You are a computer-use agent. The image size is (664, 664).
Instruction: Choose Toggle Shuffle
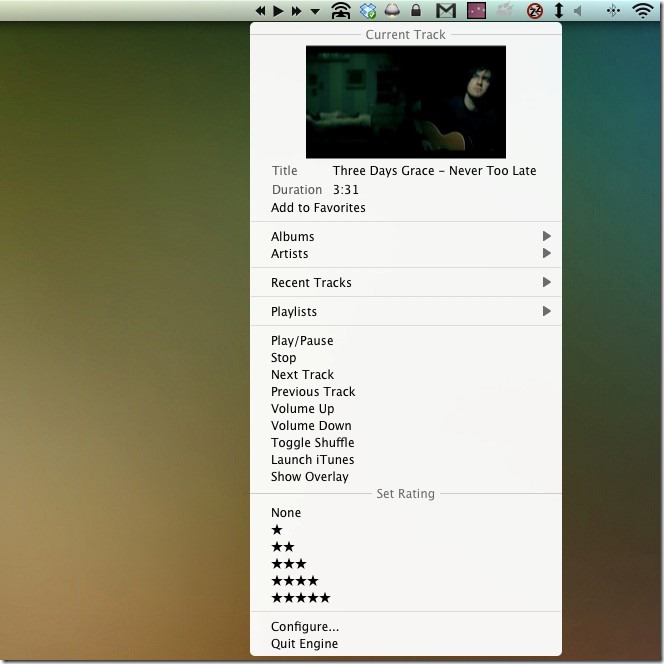pos(405,443)
